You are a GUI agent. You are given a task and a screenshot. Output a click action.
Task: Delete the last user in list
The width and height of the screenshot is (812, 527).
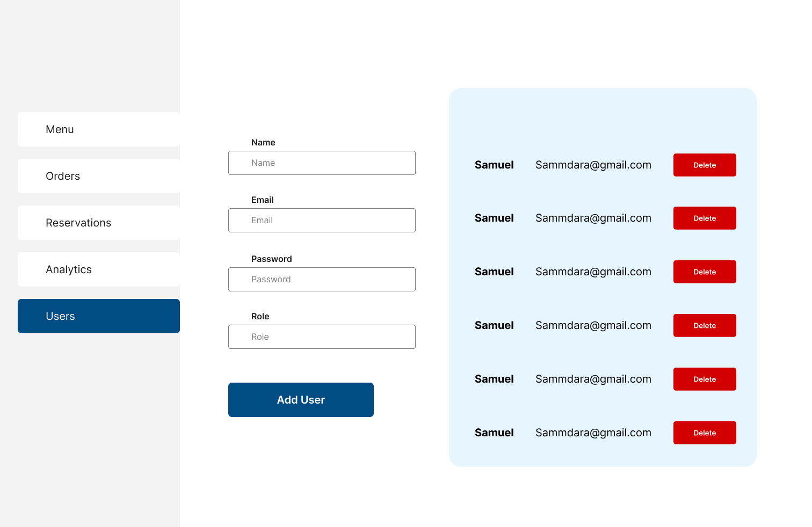pos(704,433)
